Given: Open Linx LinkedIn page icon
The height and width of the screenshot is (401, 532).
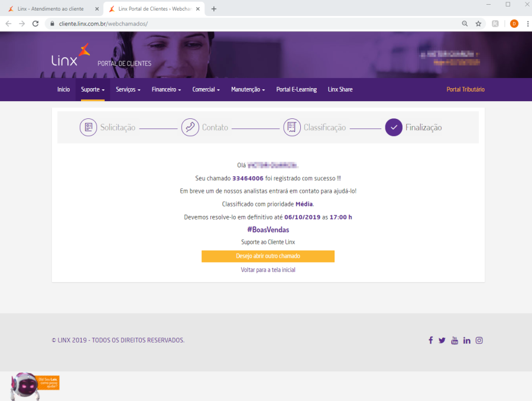Looking at the screenshot, I should pos(467,340).
